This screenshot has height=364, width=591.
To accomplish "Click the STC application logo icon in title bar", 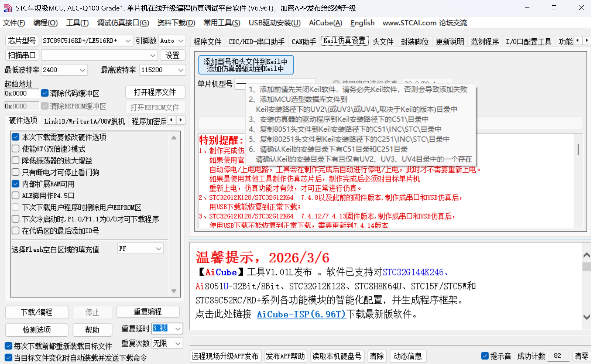I will pos(8,8).
